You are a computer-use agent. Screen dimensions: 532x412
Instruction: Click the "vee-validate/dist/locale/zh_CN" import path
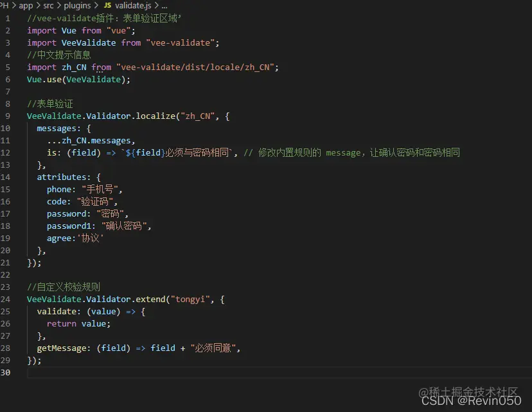click(x=195, y=67)
